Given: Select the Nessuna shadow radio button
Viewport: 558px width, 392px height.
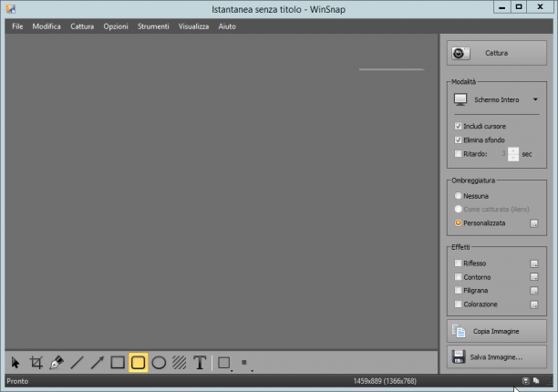Looking at the screenshot, I should click(458, 196).
